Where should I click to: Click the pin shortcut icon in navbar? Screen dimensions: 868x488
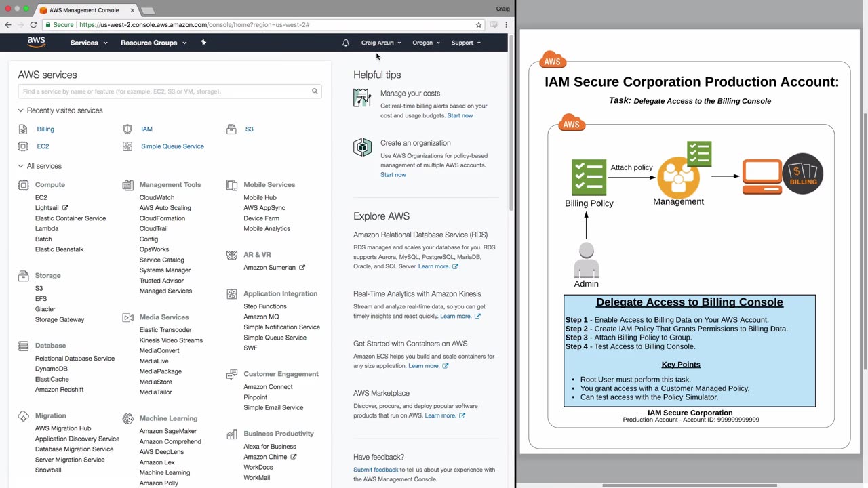click(x=203, y=42)
